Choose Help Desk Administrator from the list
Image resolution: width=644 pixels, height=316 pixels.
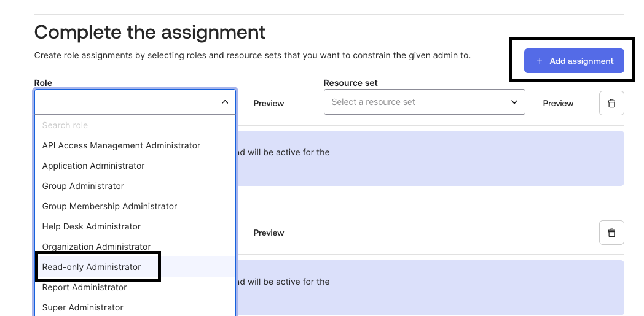[x=92, y=226]
